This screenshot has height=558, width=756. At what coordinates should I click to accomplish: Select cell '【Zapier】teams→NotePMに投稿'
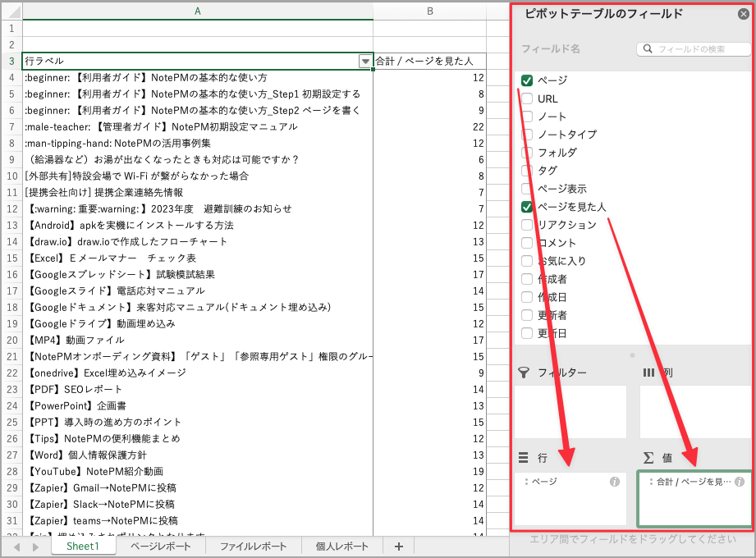click(198, 521)
